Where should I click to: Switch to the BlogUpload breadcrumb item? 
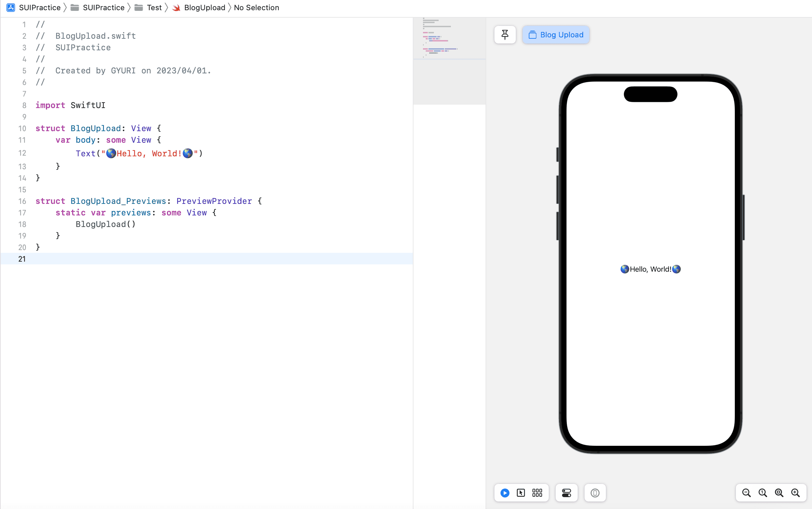[204, 7]
